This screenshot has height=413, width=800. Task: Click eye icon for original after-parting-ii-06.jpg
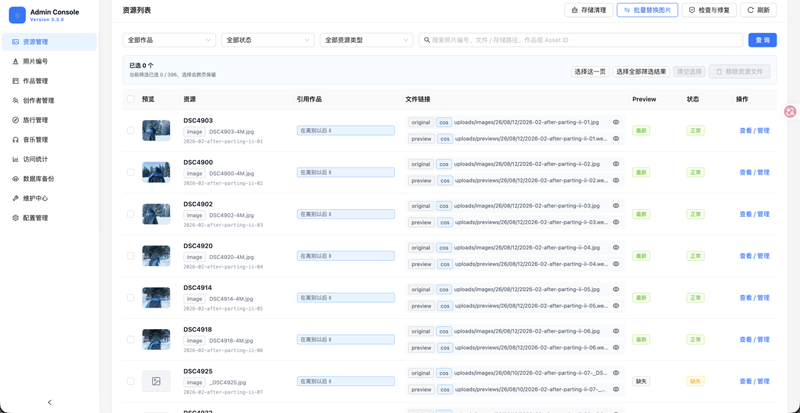pos(616,331)
